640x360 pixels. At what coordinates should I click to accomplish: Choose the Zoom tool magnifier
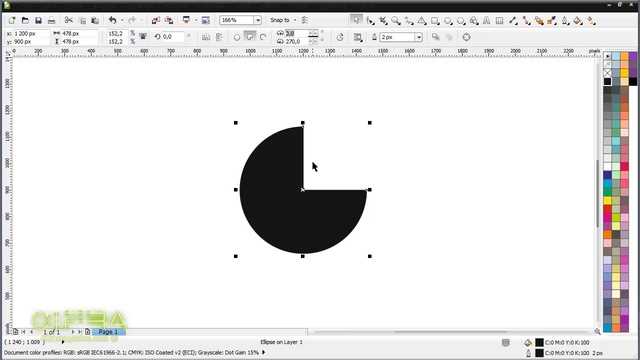(396, 20)
